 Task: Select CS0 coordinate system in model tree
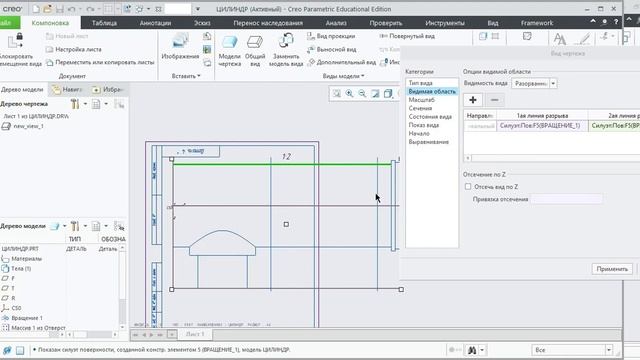click(16, 308)
